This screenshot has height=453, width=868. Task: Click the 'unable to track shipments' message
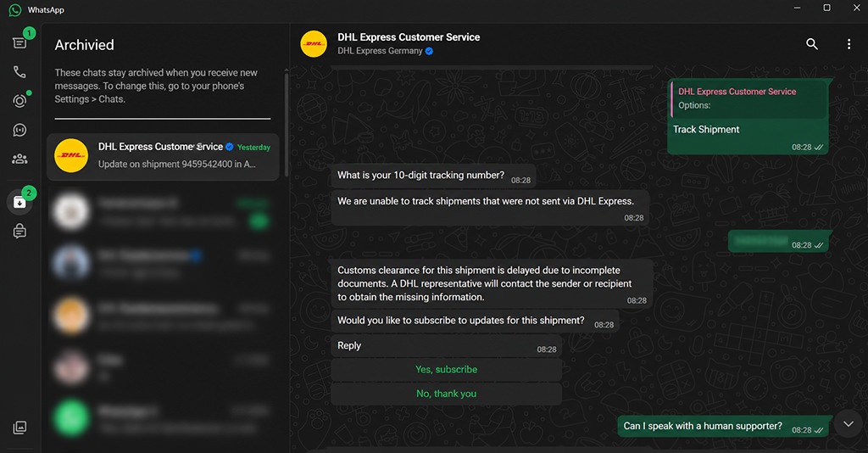[490, 208]
